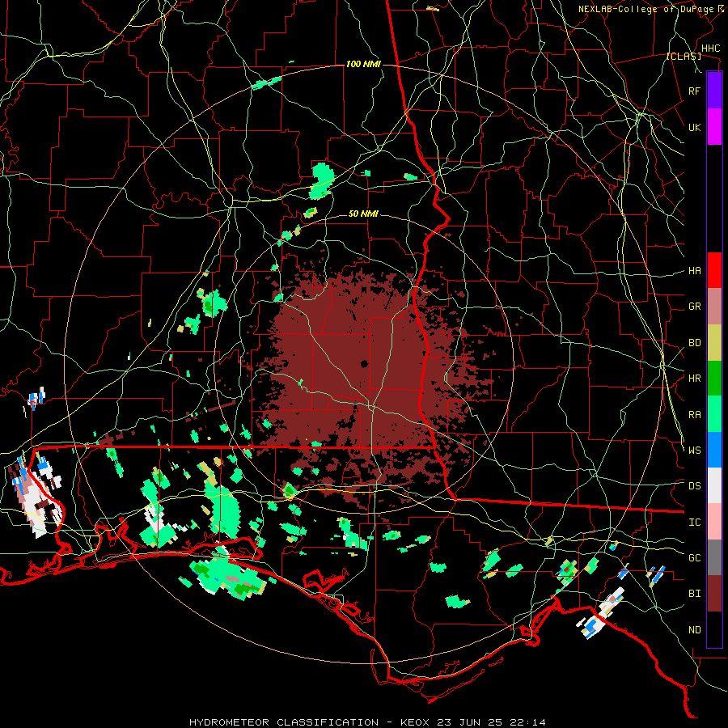Click the DS legend label
728x728 pixels.
coord(694,486)
